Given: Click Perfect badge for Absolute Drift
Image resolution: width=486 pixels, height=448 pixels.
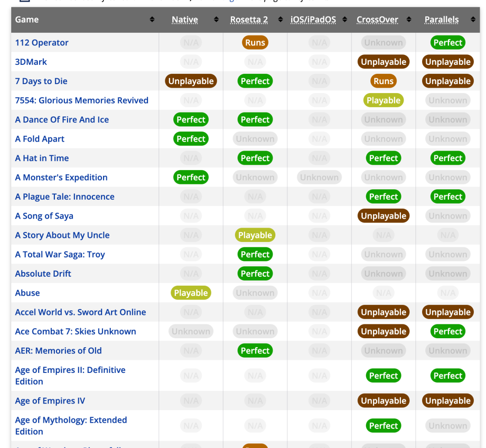Looking at the screenshot, I should 255,273.
